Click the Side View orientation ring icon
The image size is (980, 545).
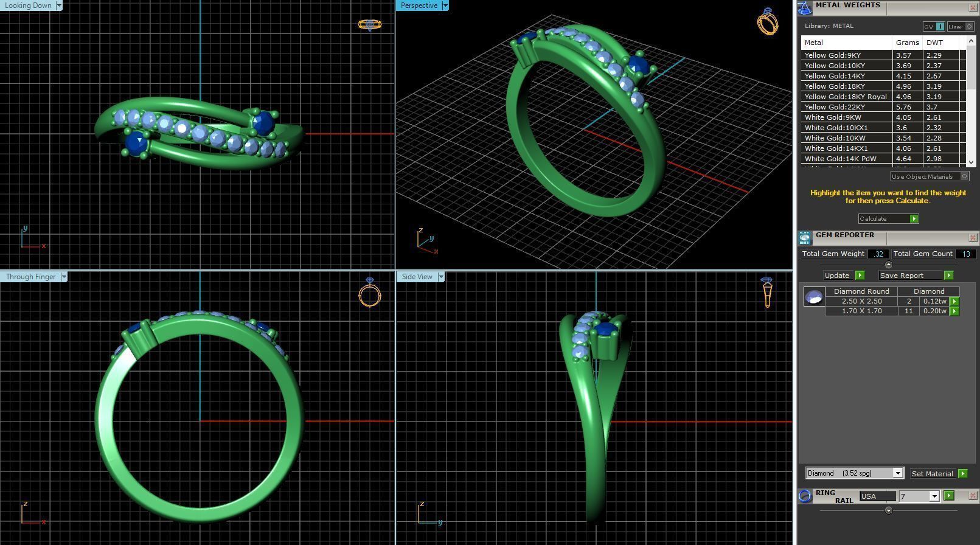pos(766,293)
